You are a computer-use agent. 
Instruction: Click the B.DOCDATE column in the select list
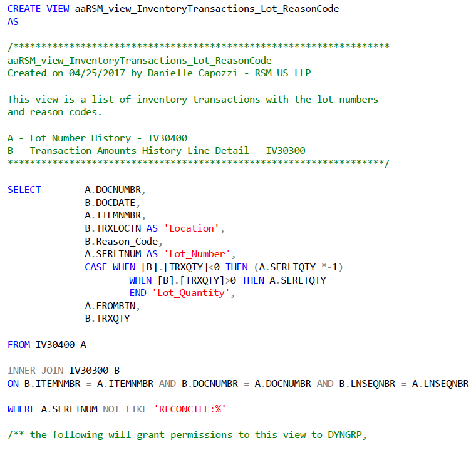112,203
